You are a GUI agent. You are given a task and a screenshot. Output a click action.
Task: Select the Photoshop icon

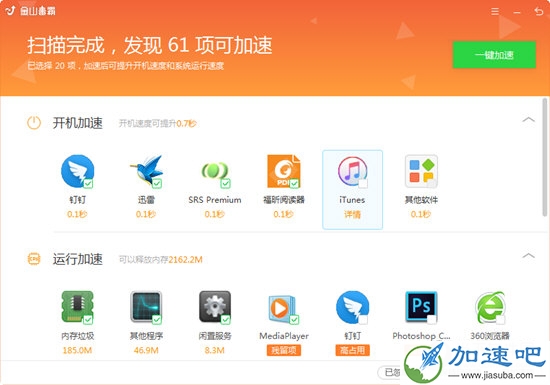click(421, 306)
